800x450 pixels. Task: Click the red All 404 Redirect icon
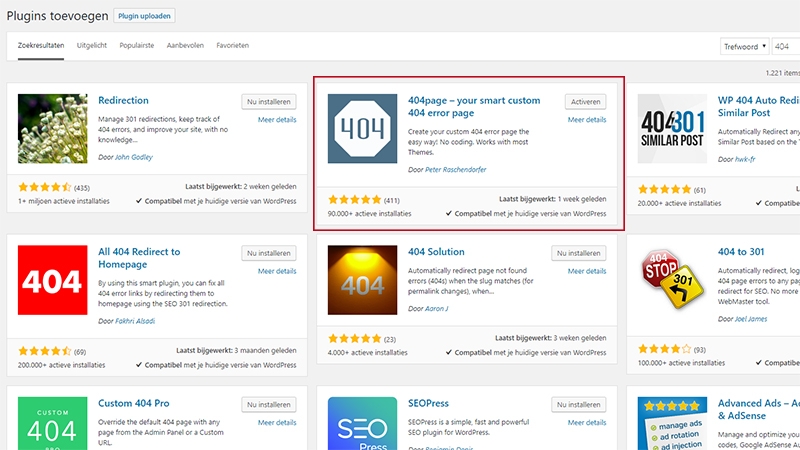(53, 280)
